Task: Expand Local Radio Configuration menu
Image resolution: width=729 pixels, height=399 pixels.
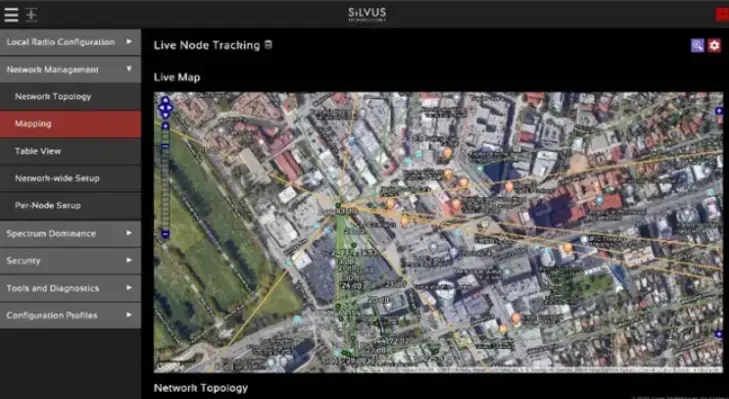Action: pos(70,42)
